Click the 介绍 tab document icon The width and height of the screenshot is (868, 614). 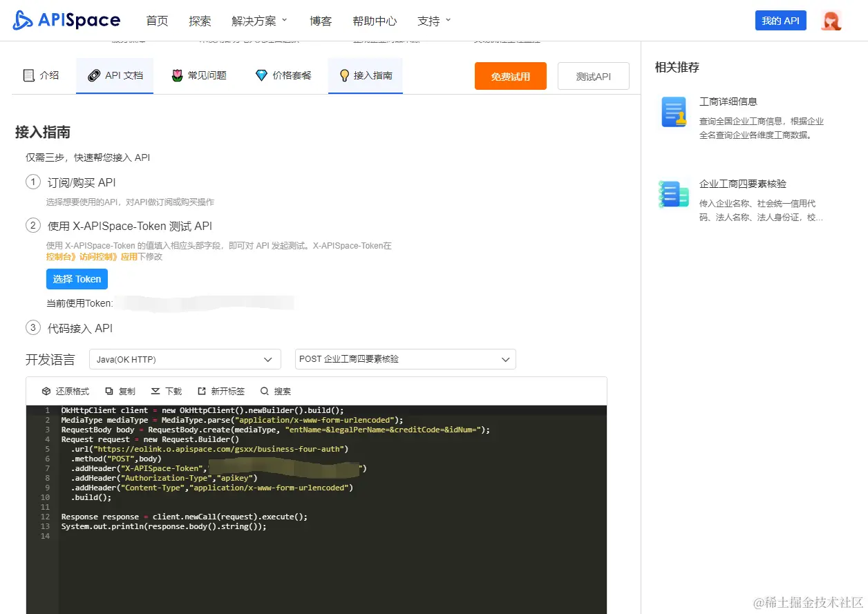coord(29,75)
